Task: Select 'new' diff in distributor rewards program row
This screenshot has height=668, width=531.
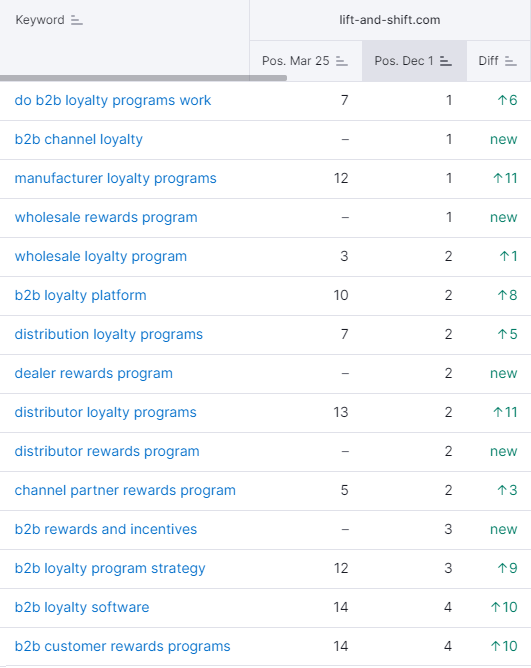Action: [503, 451]
